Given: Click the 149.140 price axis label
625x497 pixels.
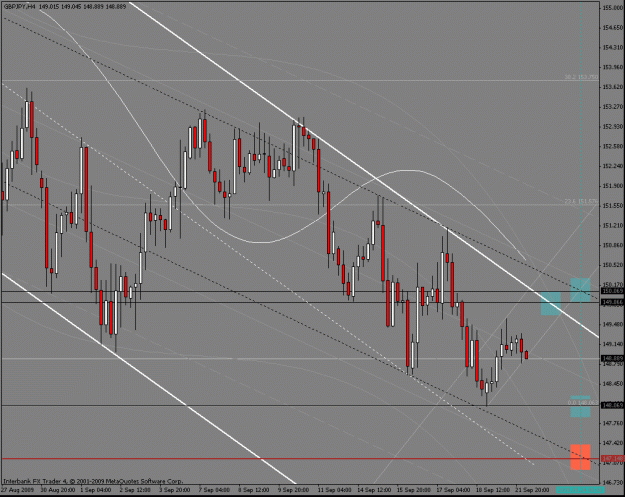Looking at the screenshot, I should point(613,344).
